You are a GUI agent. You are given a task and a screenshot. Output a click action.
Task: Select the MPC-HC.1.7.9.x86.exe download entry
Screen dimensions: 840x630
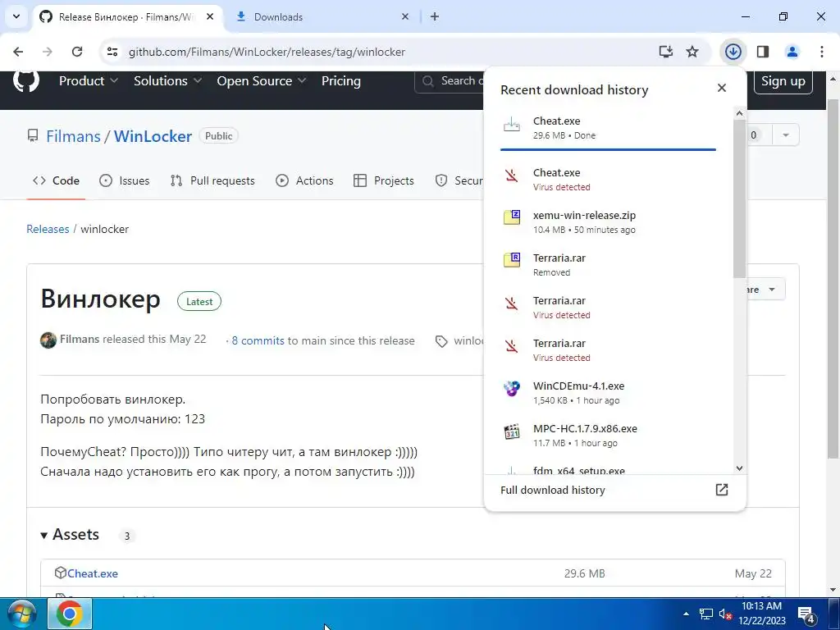pos(608,436)
